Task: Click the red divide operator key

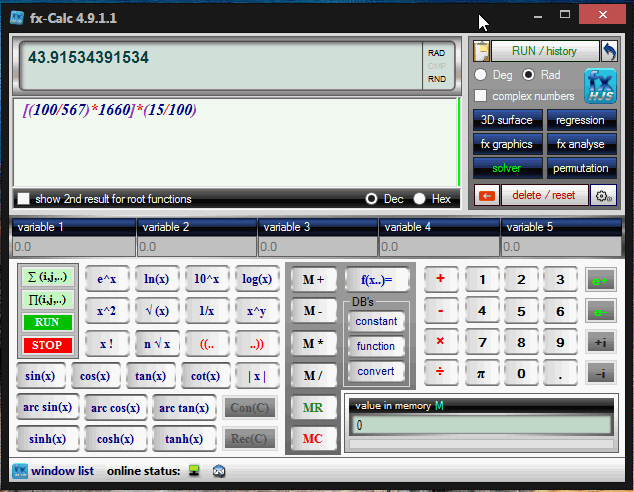Action: 441,372
